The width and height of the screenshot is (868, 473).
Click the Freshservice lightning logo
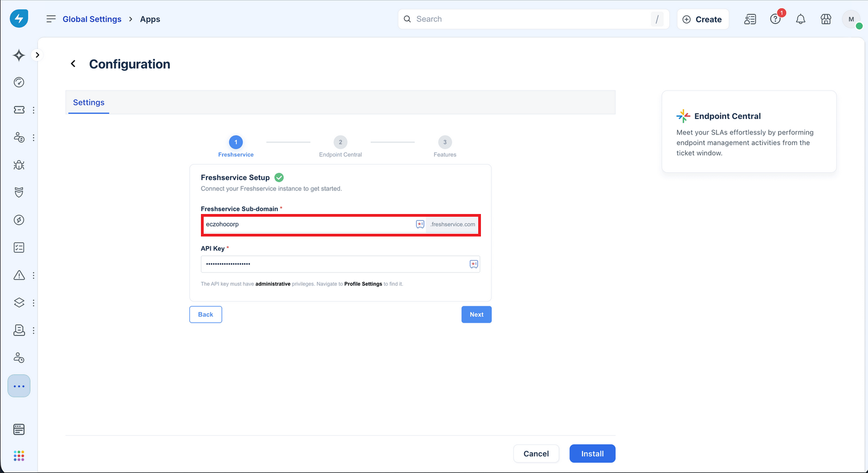tap(19, 19)
